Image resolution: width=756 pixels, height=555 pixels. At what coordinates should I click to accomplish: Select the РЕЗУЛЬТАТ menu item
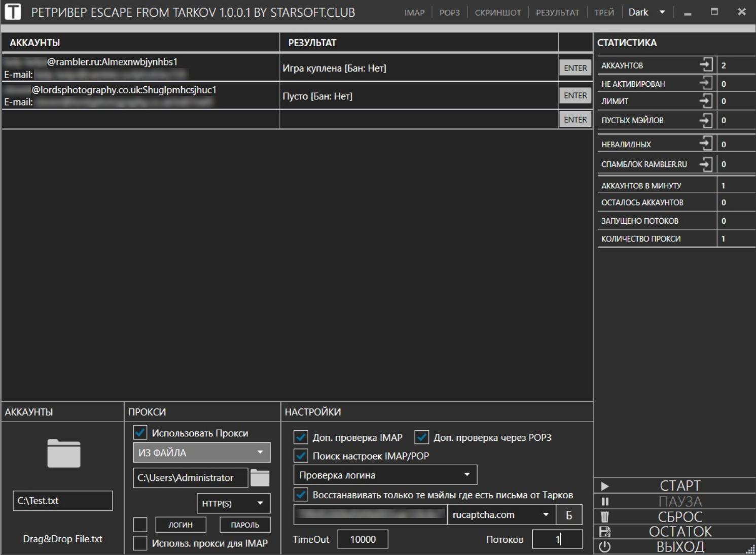pyautogui.click(x=557, y=13)
